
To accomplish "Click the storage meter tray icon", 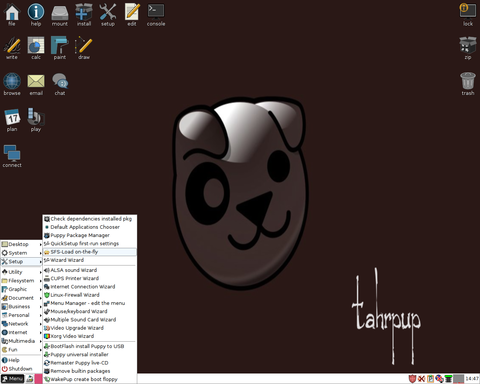I will tap(448, 379).
